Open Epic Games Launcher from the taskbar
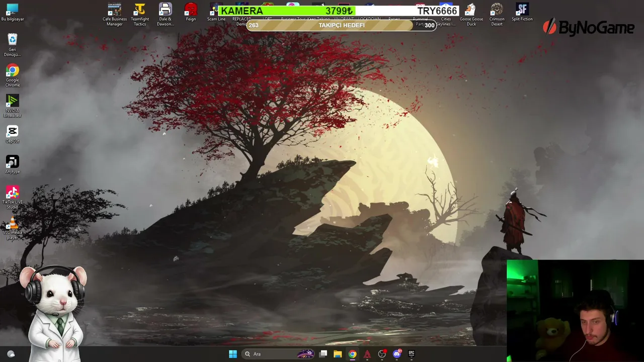Screen dimensions: 644x362 pyautogui.click(x=412, y=354)
